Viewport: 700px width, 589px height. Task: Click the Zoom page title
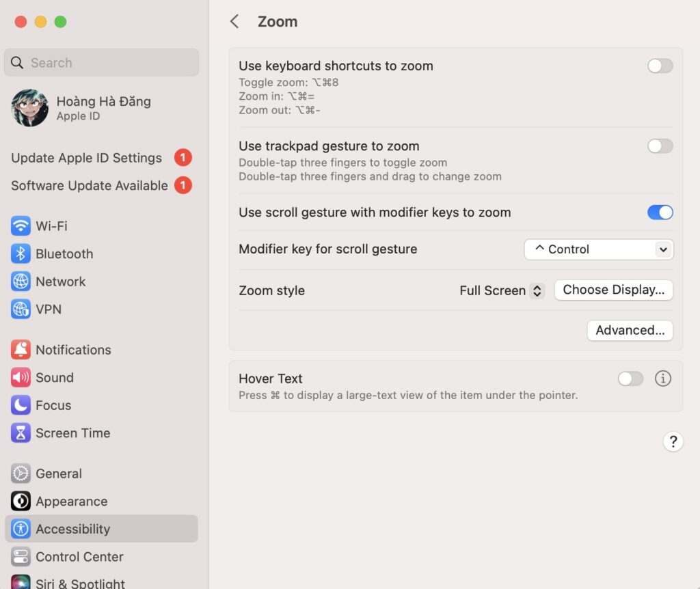[x=278, y=21]
